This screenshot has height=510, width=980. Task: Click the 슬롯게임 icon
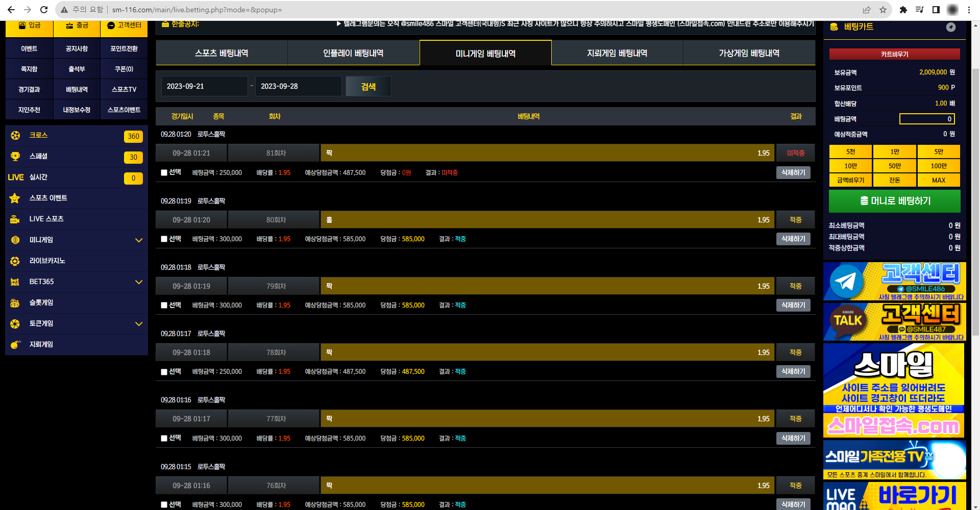15,302
